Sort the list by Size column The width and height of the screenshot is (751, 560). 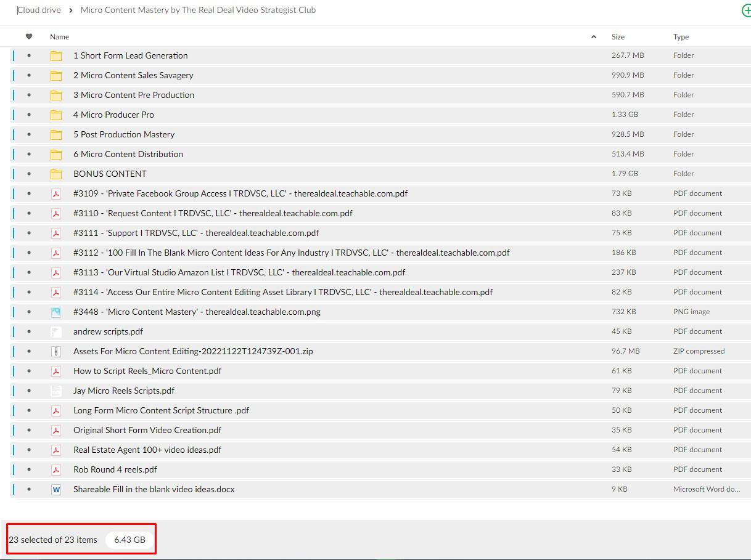(x=618, y=37)
